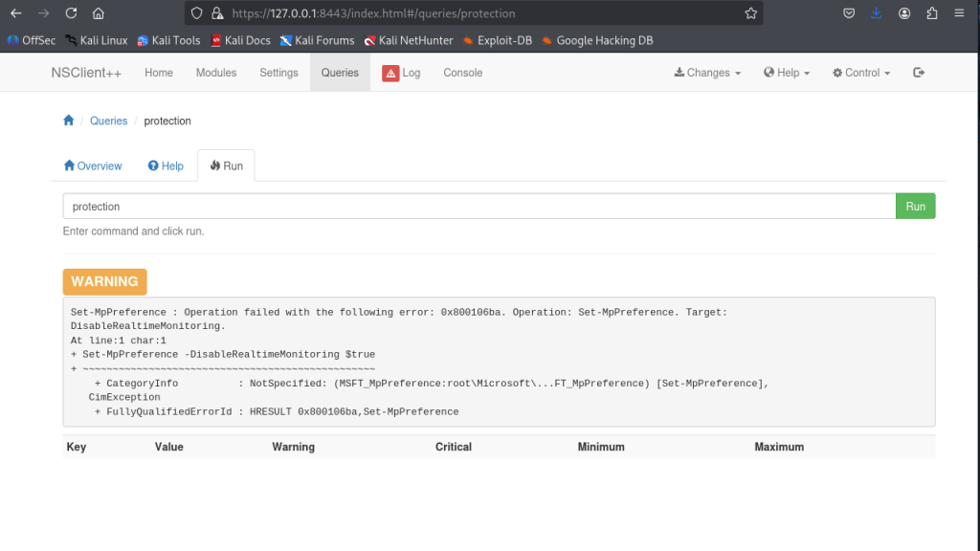This screenshot has height=551, width=980.
Task: Open the browser extensions puzzle icon
Action: [x=932, y=13]
